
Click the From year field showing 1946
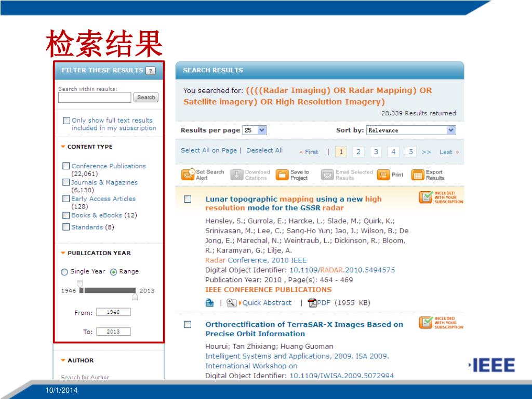coord(113,312)
